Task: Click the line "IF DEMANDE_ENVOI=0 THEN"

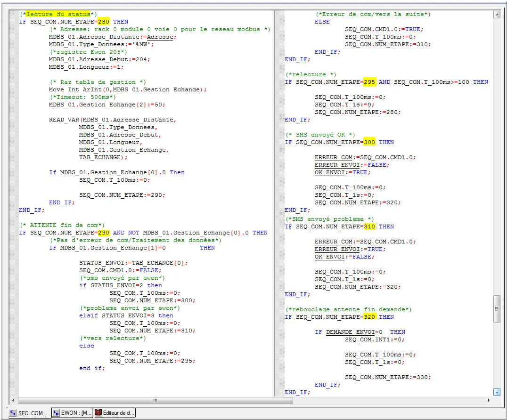Action: coord(360,332)
